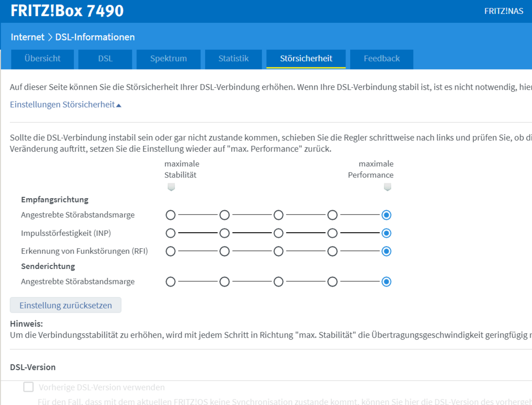This screenshot has height=405, width=532.
Task: Click the Hinweis: label
Action: pos(26,323)
